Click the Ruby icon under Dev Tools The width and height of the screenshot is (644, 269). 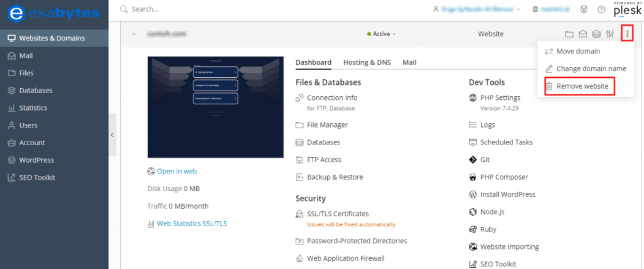click(x=473, y=229)
